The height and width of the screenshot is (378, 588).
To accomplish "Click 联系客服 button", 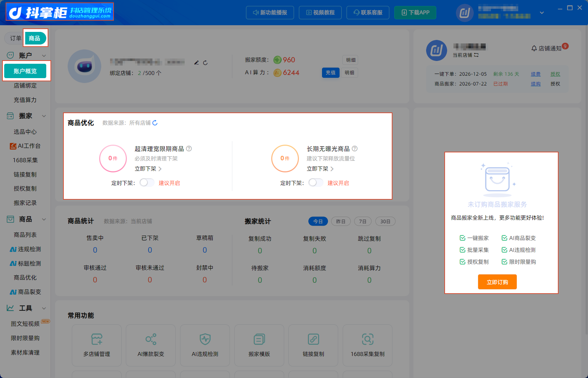I will (x=368, y=13).
